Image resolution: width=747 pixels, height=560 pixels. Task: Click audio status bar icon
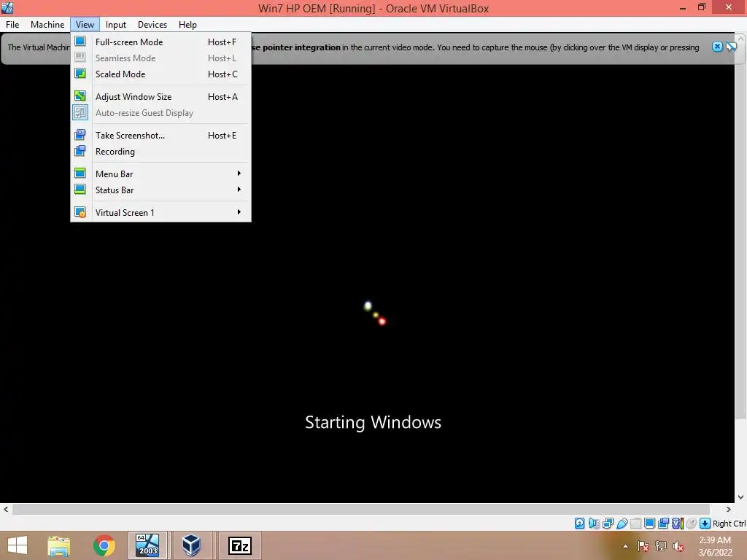pos(594,524)
